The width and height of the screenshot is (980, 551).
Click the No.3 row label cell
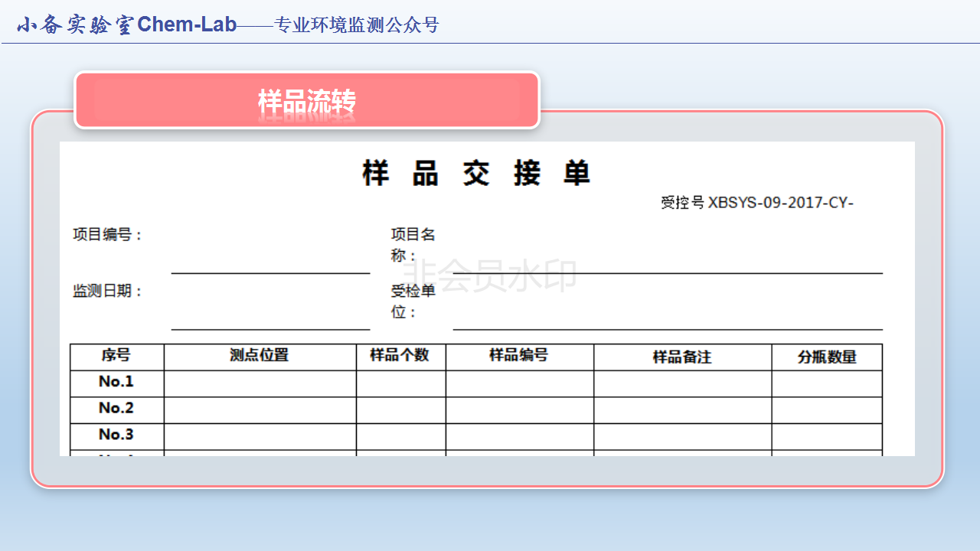(116, 435)
